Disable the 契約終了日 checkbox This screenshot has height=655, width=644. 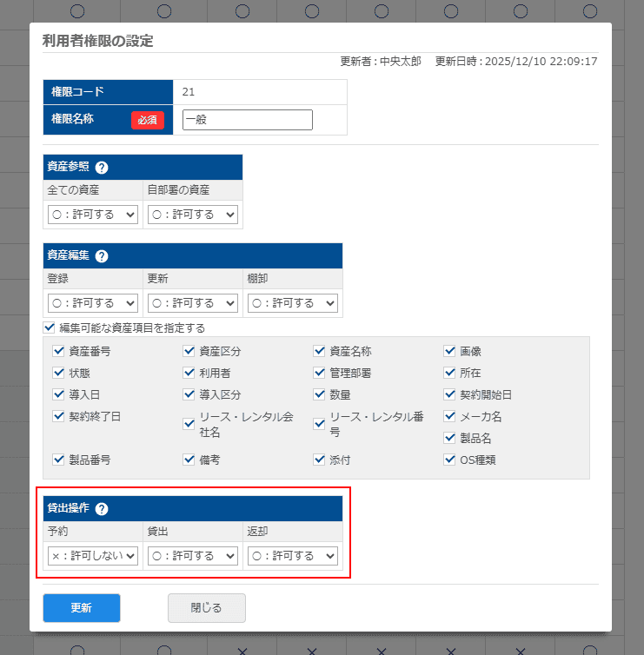59,417
